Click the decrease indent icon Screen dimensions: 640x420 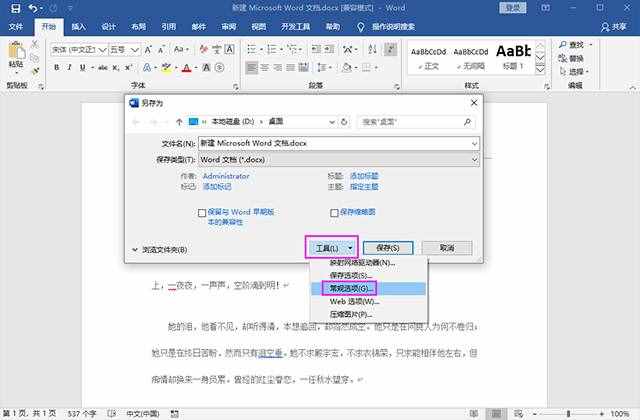[316, 49]
